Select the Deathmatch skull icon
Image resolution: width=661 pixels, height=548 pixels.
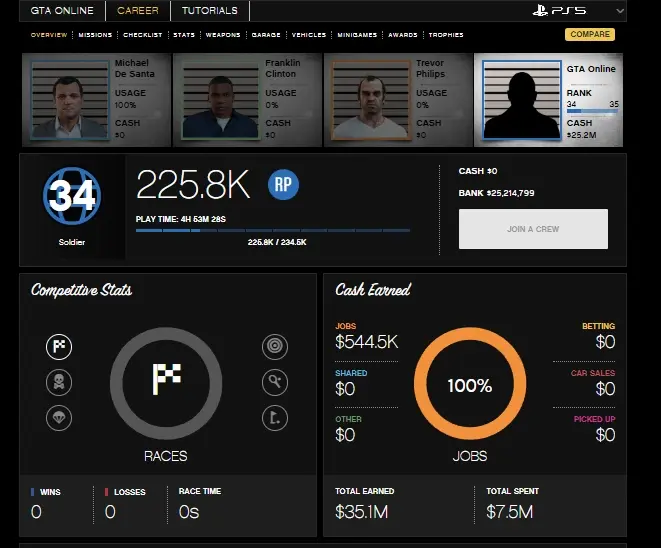59,382
